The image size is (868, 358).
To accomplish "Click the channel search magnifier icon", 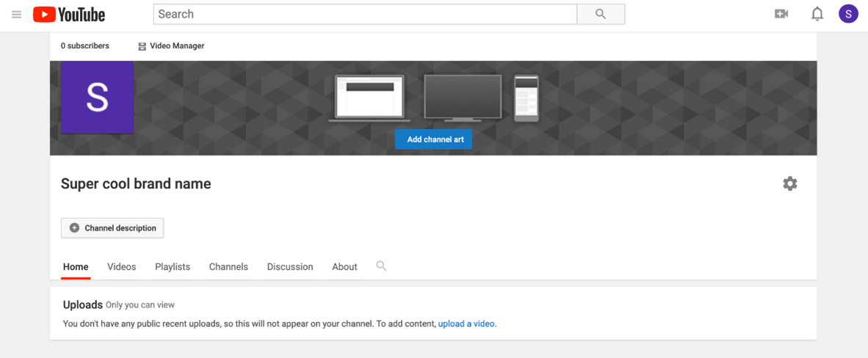I will click(x=381, y=266).
